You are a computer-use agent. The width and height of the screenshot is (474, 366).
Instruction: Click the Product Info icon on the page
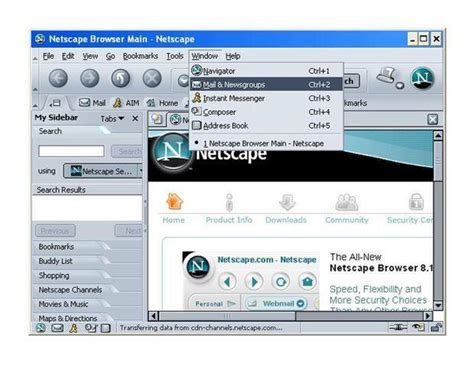pos(229,202)
